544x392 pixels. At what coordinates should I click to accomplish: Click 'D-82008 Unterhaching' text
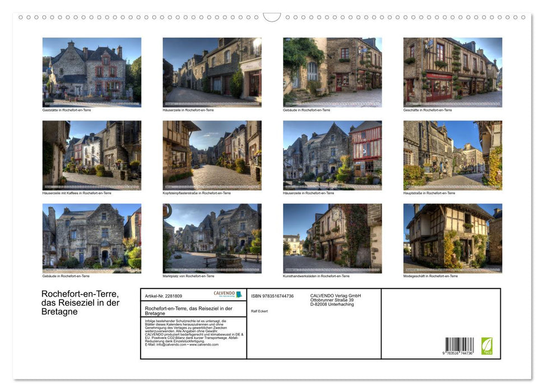point(332,304)
